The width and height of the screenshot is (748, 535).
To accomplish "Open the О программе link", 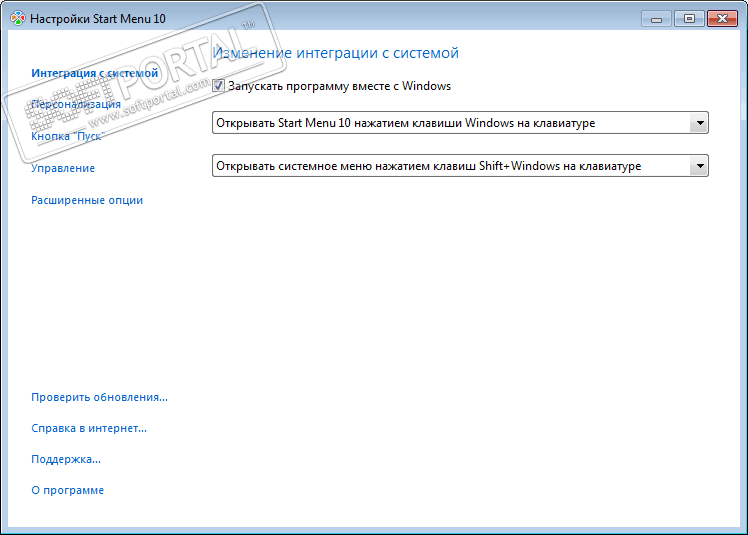I will pos(67,490).
